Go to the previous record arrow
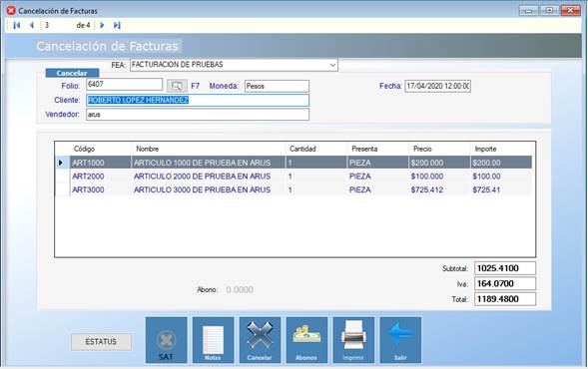 (32, 26)
